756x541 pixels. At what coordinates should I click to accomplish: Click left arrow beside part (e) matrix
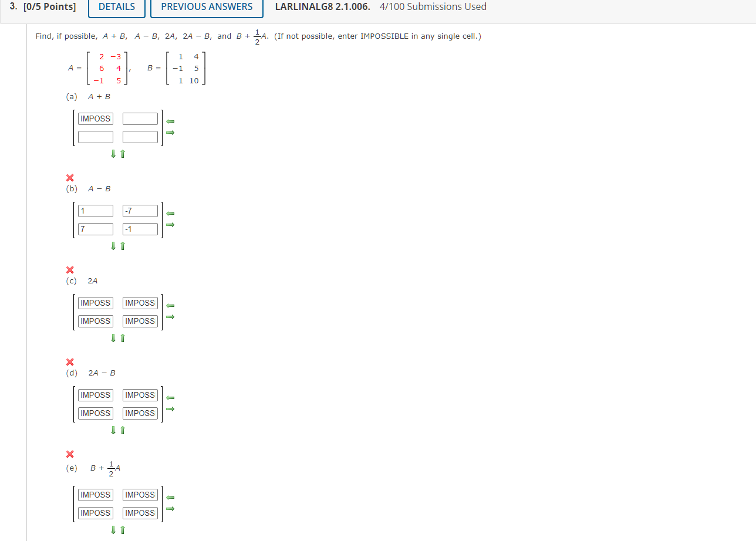pos(170,497)
